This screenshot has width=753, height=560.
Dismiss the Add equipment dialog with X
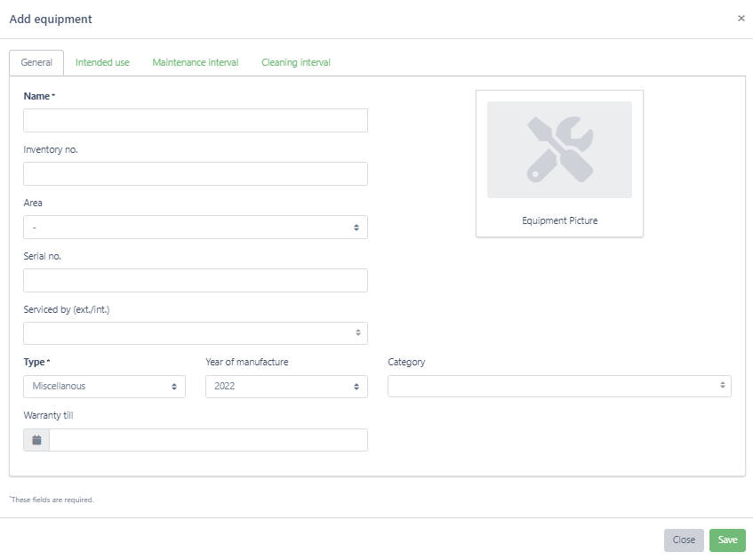[x=741, y=19]
